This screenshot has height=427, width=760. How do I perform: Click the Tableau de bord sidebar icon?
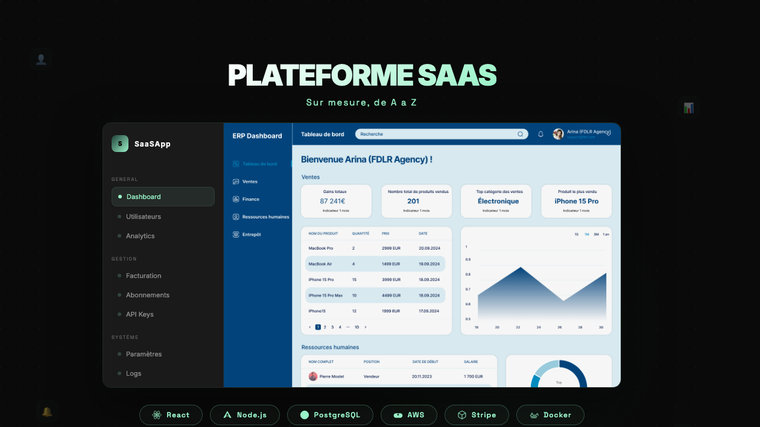pos(236,164)
